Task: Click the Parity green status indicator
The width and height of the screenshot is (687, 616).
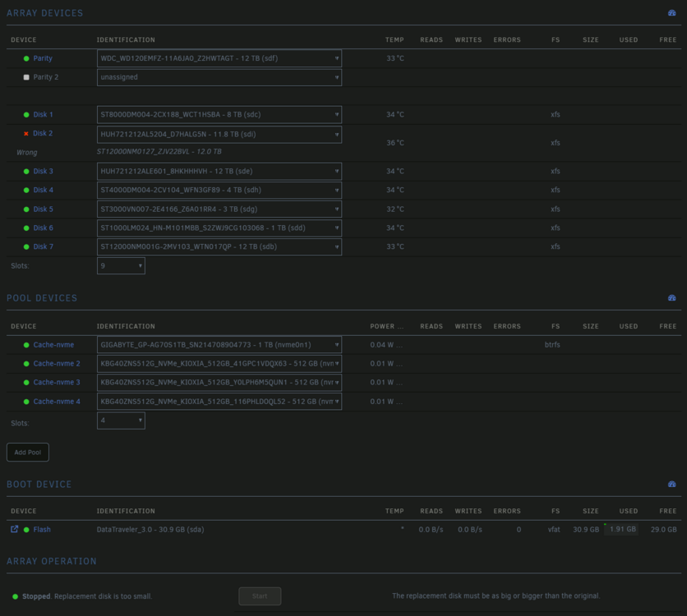Action: click(x=26, y=58)
